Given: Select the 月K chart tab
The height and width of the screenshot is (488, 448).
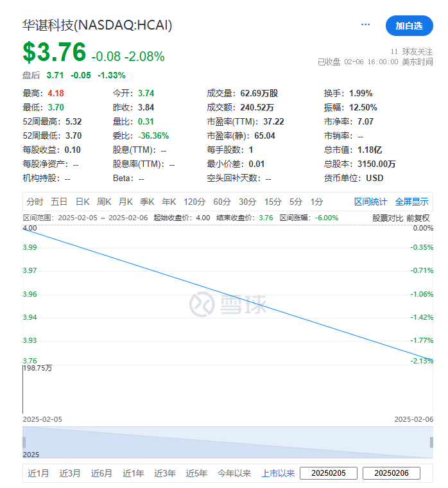Looking at the screenshot, I should coord(126,202).
